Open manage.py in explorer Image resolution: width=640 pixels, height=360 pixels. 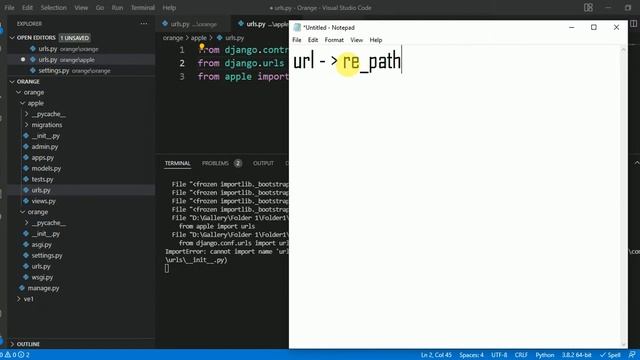click(43, 288)
